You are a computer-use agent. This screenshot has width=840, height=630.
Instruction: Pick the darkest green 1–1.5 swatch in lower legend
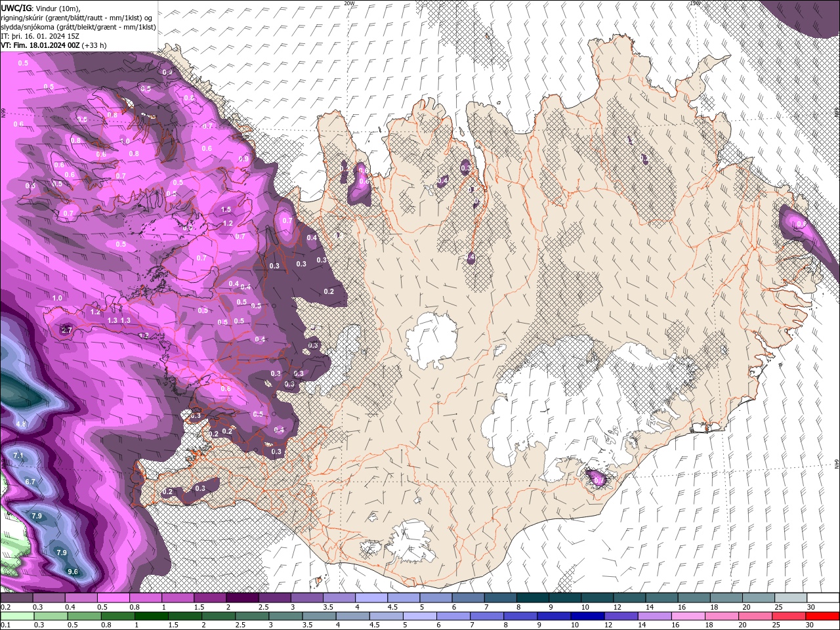click(151, 616)
